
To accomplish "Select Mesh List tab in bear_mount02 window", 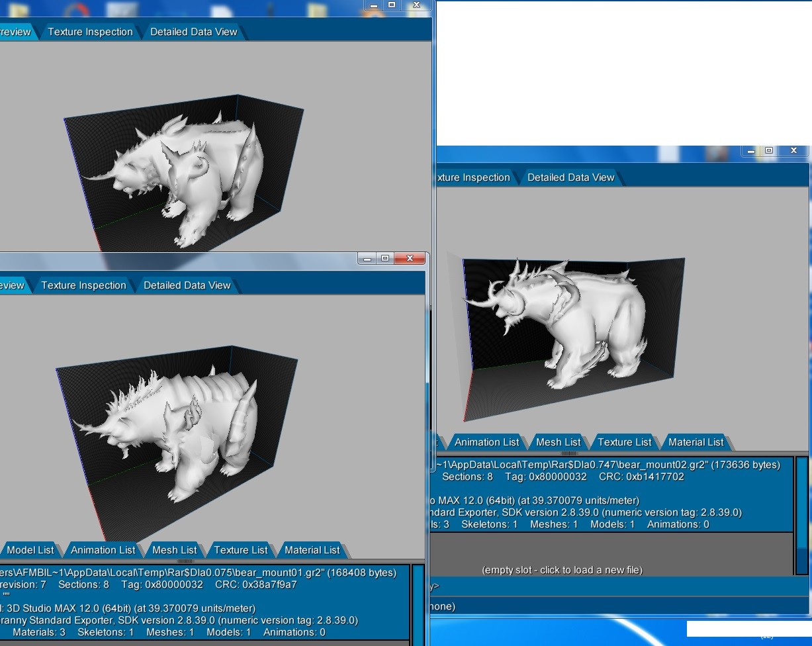I will click(x=558, y=442).
